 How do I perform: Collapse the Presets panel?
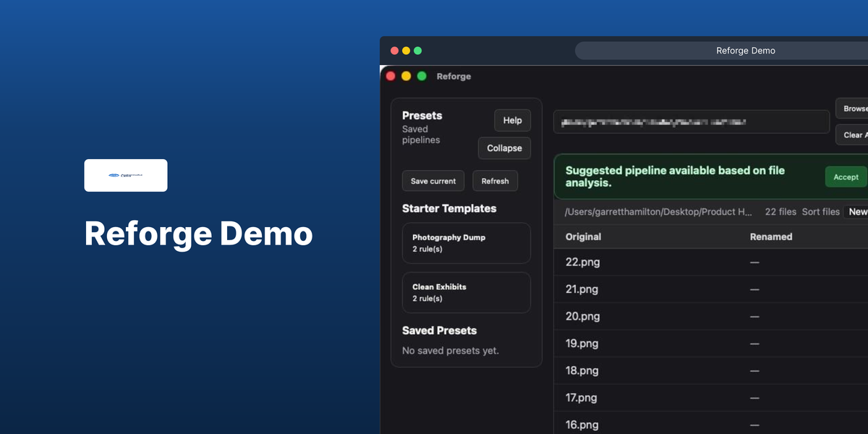tap(504, 148)
